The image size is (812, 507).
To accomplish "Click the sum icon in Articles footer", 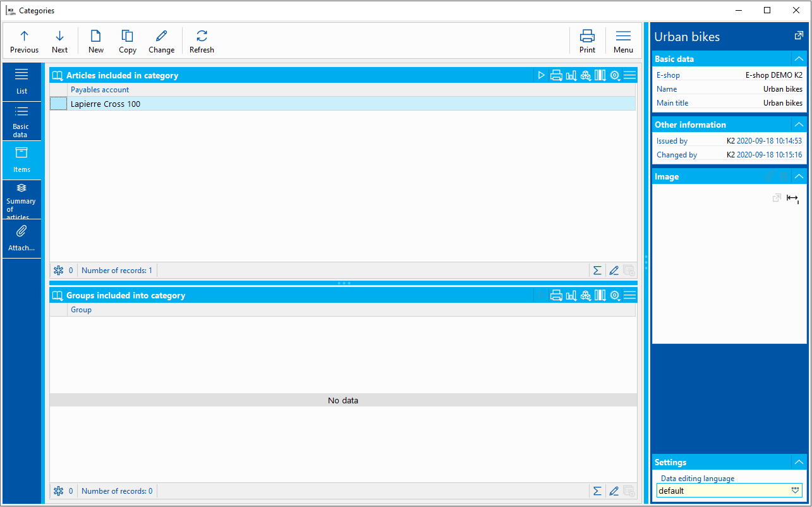I will point(597,271).
